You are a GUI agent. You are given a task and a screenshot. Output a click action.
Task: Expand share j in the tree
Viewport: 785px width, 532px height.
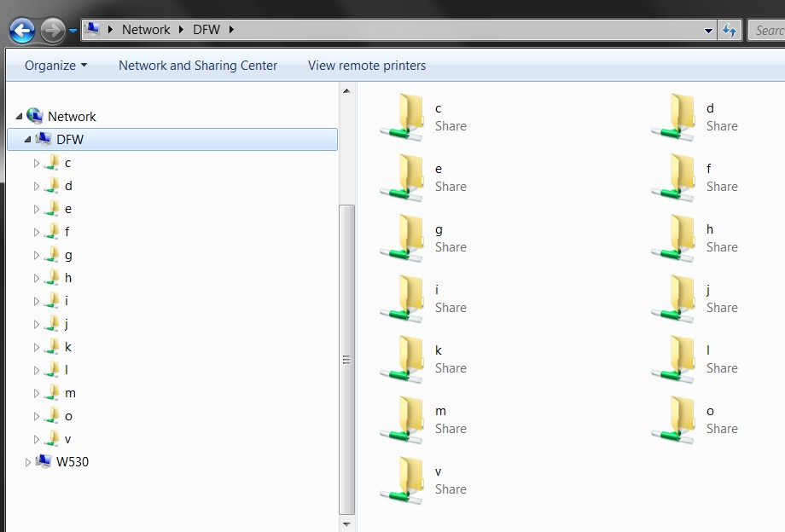click(36, 324)
